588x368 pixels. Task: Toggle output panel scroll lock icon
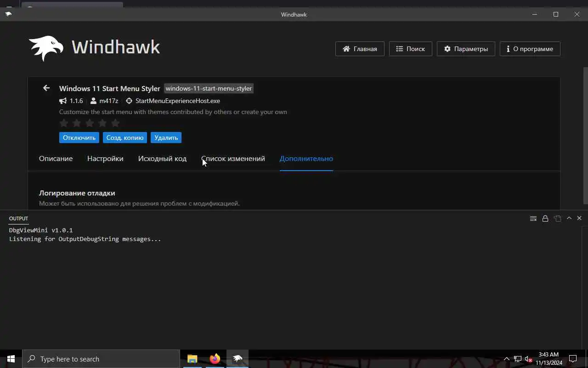(545, 218)
